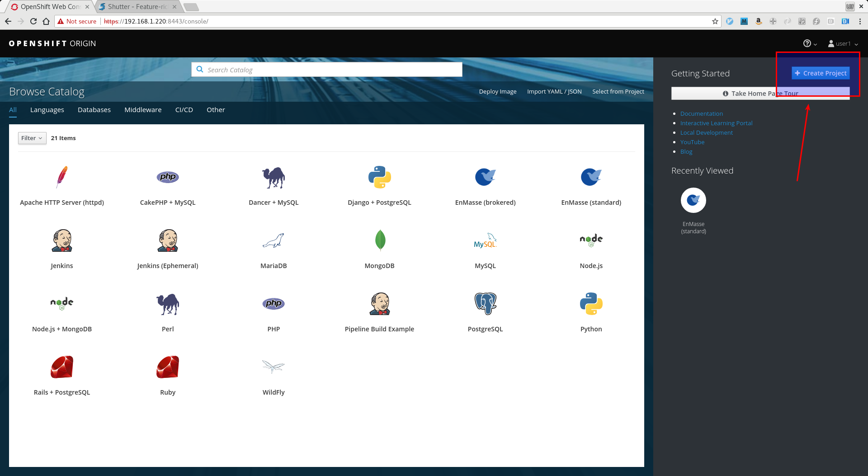
Task: Focus the Search Catalog field
Action: (327, 70)
